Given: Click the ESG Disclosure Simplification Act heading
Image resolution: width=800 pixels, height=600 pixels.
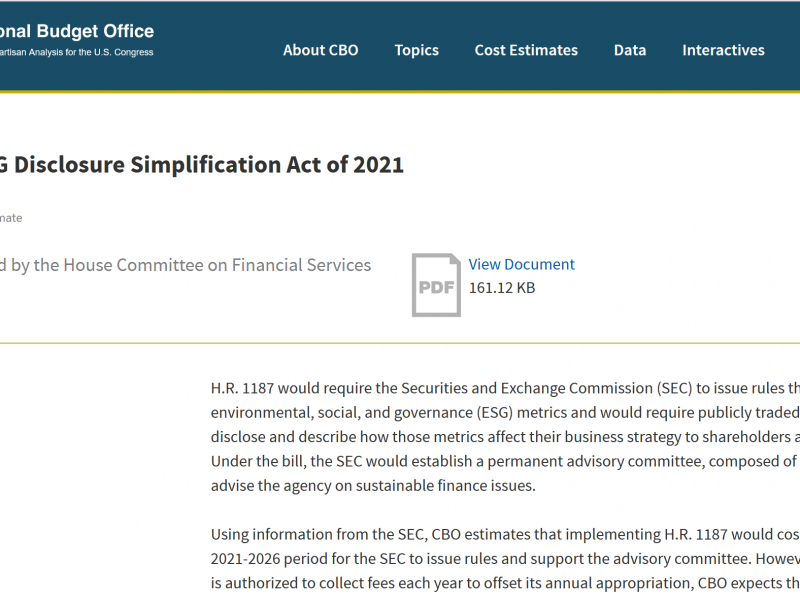Looking at the screenshot, I should [x=202, y=165].
